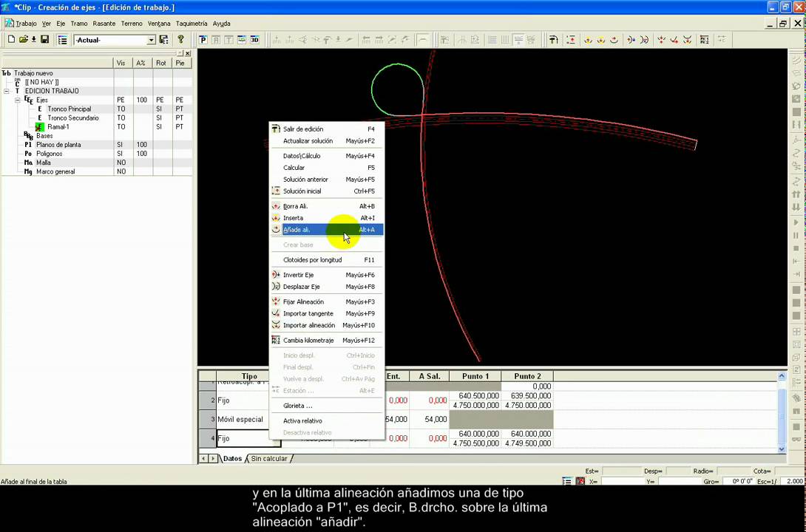
Task: Choose Cambia kilometraje in context menu
Action: click(x=326, y=340)
